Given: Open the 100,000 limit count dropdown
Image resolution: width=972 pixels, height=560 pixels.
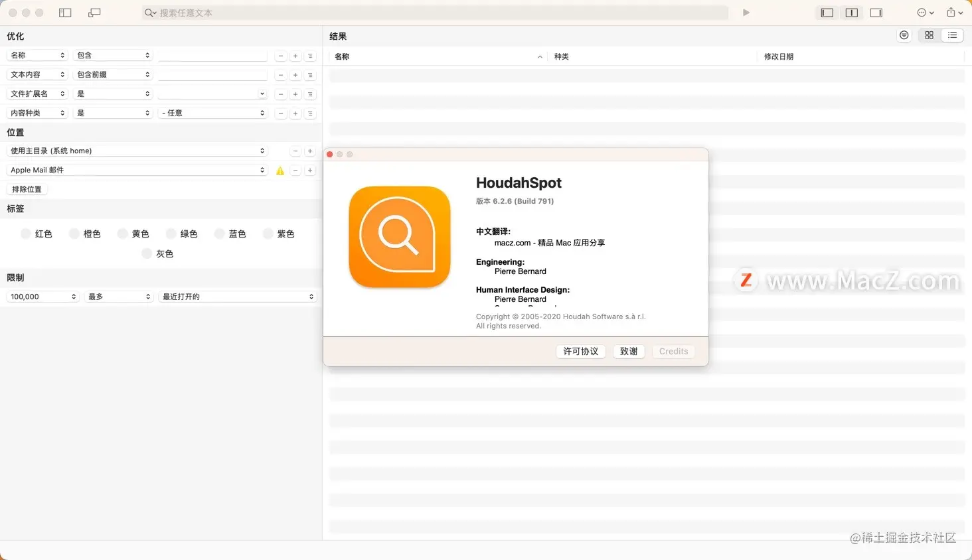Looking at the screenshot, I should (42, 297).
